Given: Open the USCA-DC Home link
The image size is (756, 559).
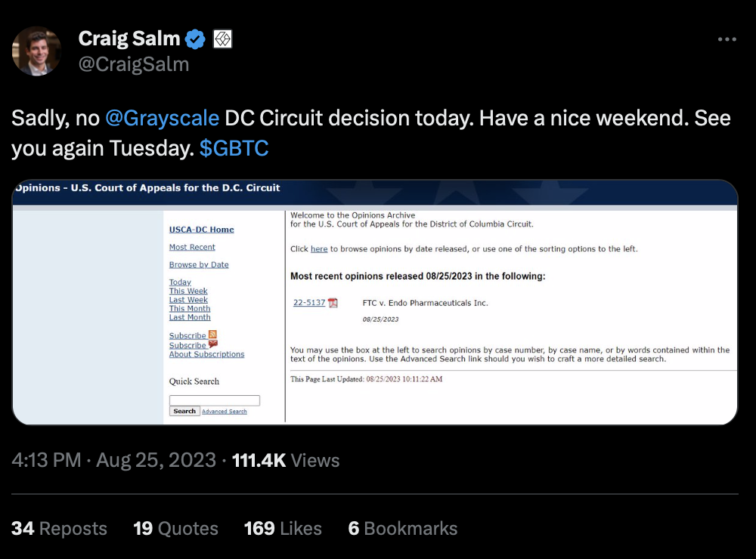Looking at the screenshot, I should tap(201, 230).
